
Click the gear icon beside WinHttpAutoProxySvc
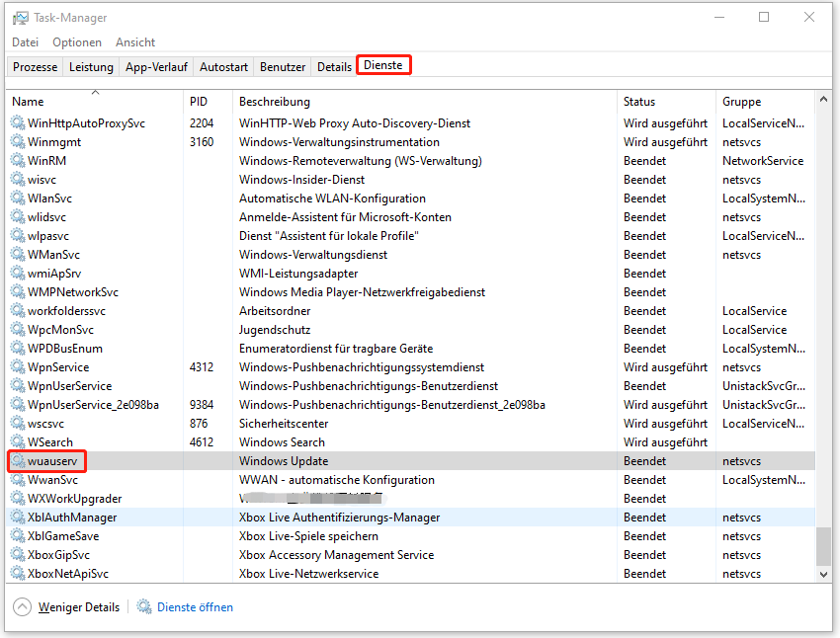pos(18,122)
